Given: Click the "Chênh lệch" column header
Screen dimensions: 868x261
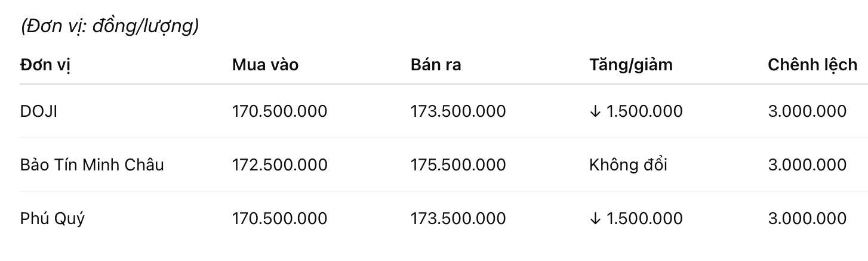Looking at the screenshot, I should tap(812, 64).
